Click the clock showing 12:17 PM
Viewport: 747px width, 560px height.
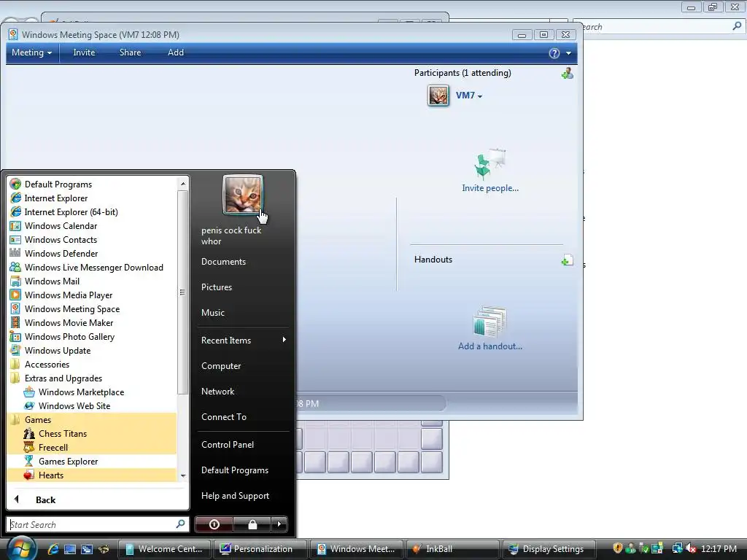719,549
